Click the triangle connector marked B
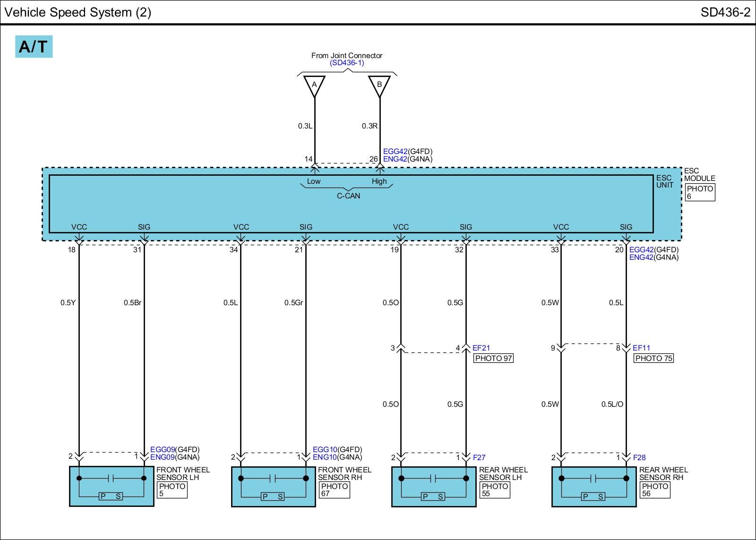756x540 pixels. click(379, 86)
